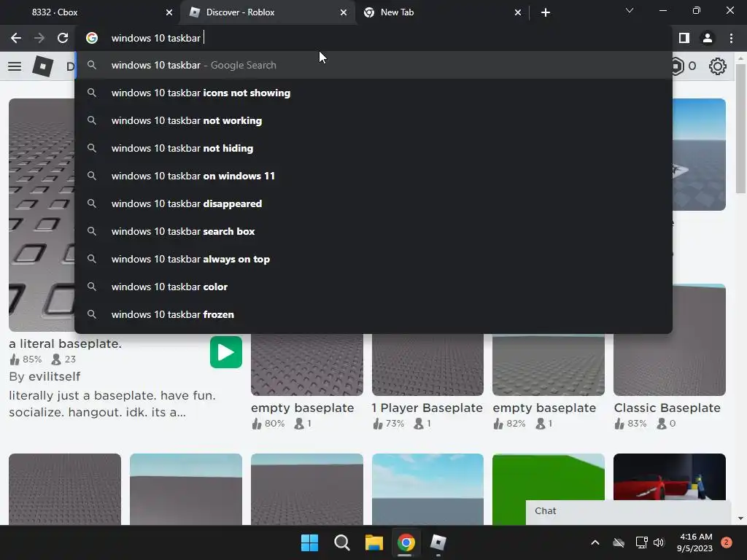The image size is (747, 560).
Task: Click the Google icon in address bar
Action: pos(92,38)
